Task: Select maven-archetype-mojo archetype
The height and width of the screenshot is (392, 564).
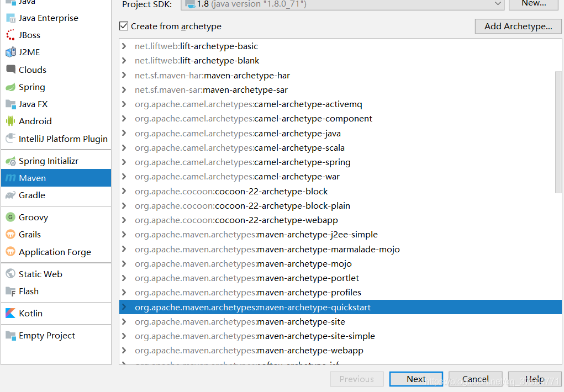Action: 340,263
